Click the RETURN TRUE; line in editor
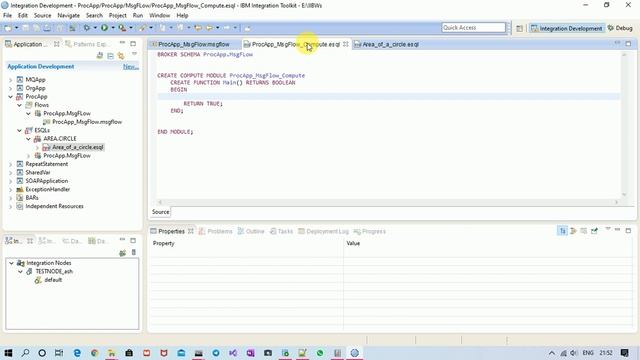The height and width of the screenshot is (360, 640). pos(203,104)
